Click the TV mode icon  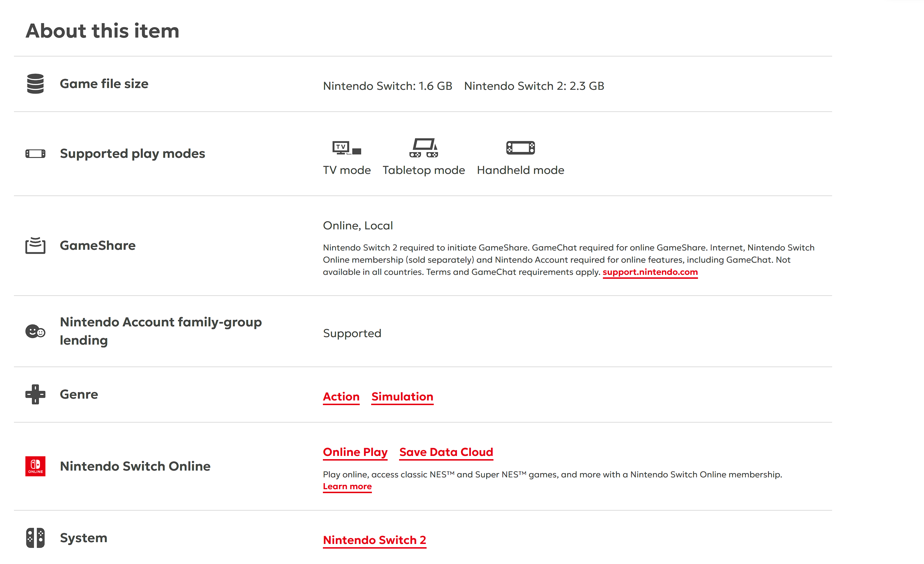[x=346, y=147]
